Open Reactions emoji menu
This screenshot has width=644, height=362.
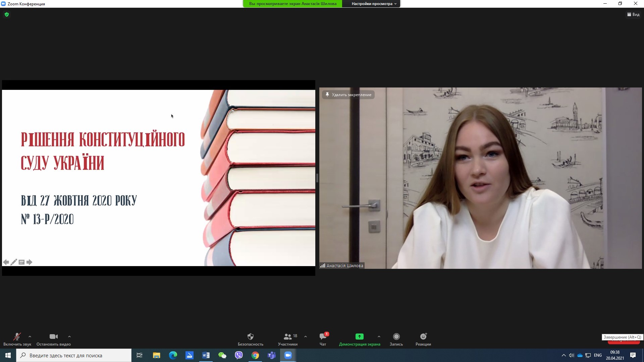coord(423,337)
